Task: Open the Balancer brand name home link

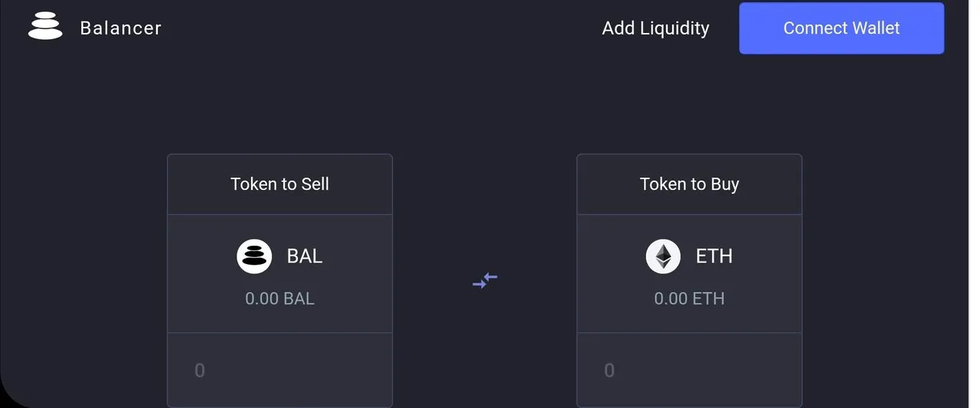Action: click(121, 28)
